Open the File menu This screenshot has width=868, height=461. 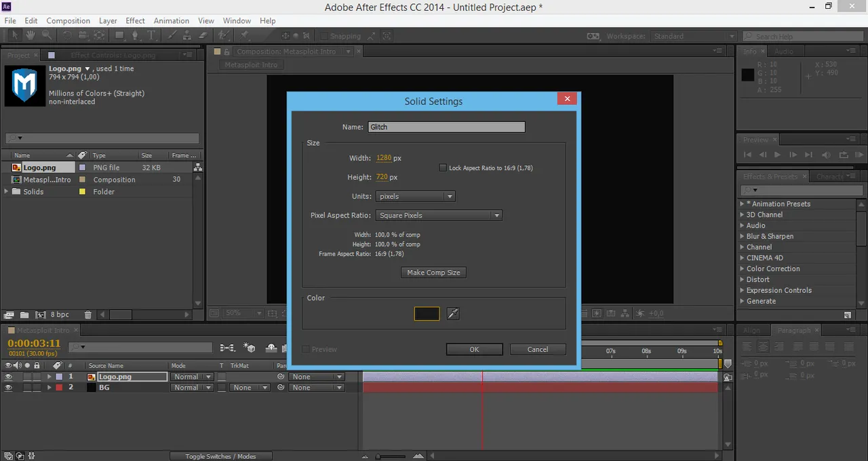[10, 21]
